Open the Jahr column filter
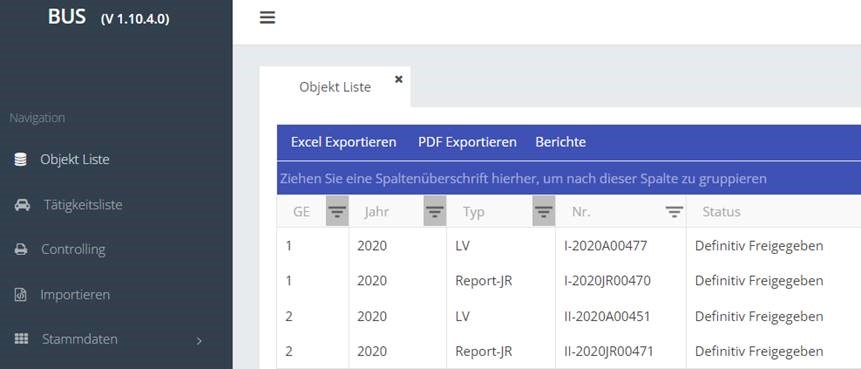 435,211
